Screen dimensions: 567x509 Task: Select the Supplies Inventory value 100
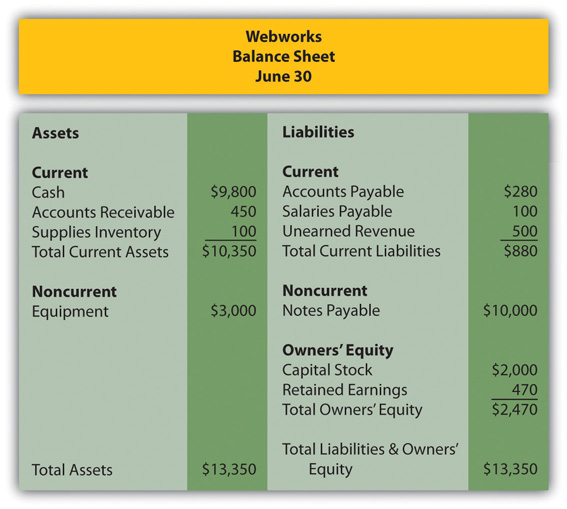pos(244,232)
